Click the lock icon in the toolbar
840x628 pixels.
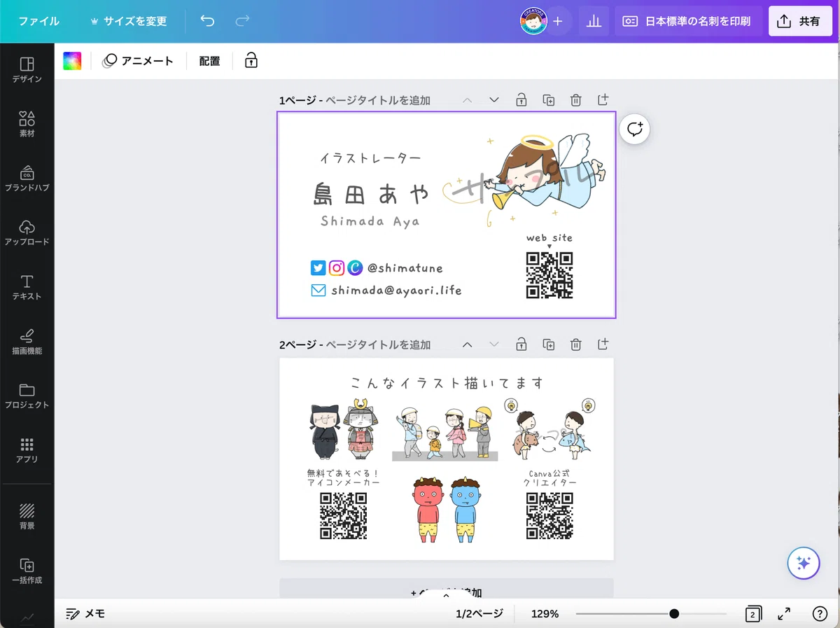click(x=251, y=61)
